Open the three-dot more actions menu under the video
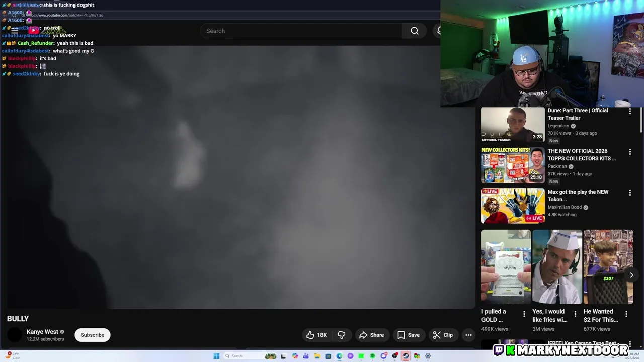 468,335
